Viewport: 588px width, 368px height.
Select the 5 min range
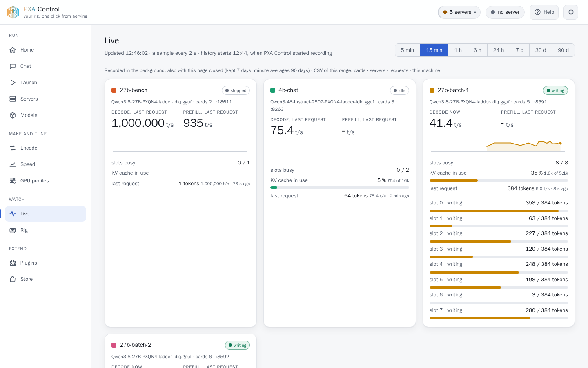408,50
